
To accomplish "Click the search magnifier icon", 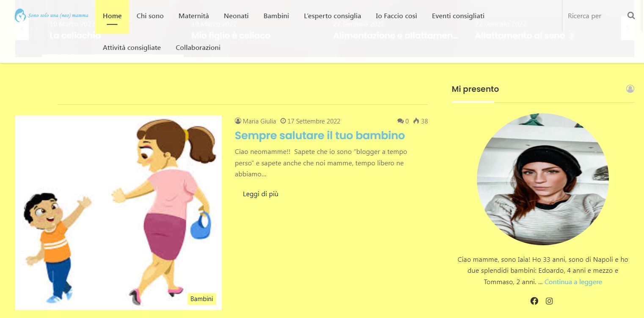I will click(631, 16).
